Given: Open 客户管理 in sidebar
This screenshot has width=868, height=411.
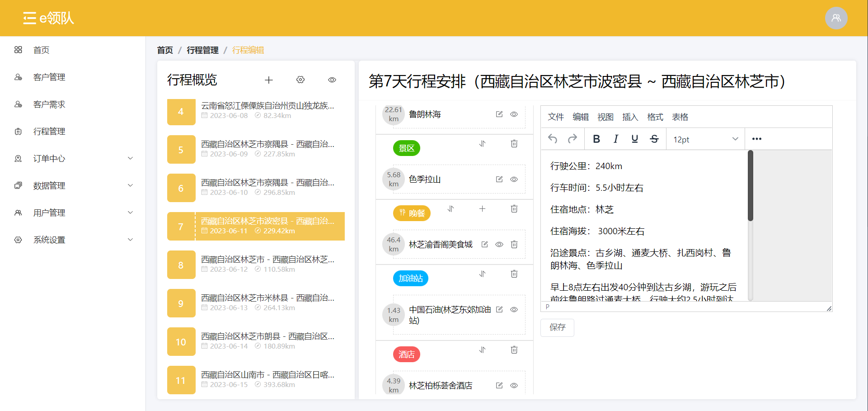Looking at the screenshot, I should 73,77.
